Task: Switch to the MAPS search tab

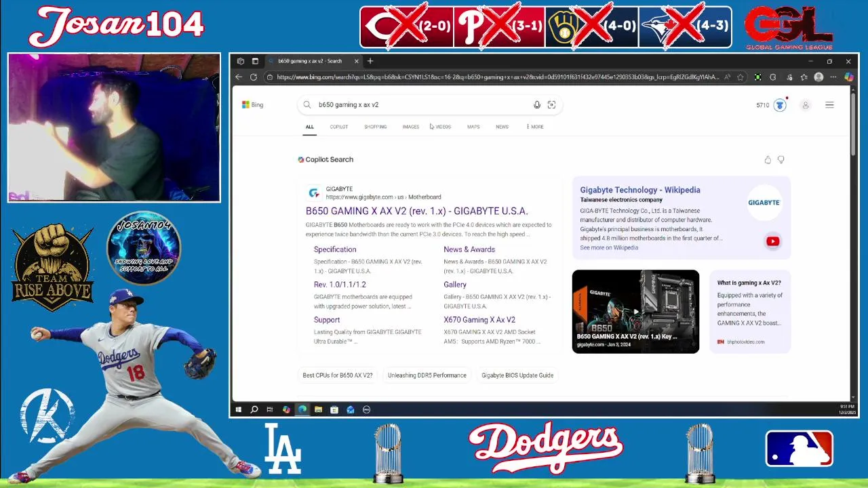Action: coord(473,127)
